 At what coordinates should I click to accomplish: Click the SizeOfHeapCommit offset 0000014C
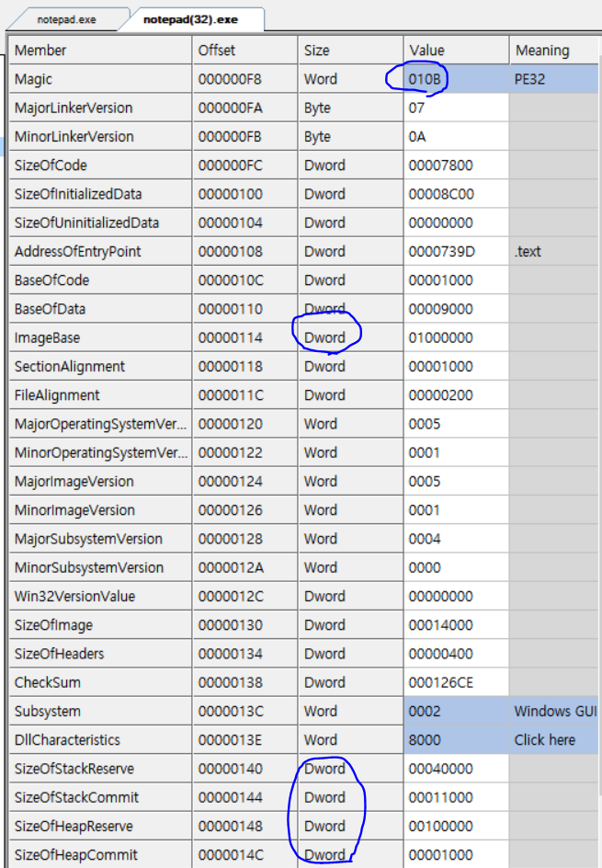[x=244, y=855]
